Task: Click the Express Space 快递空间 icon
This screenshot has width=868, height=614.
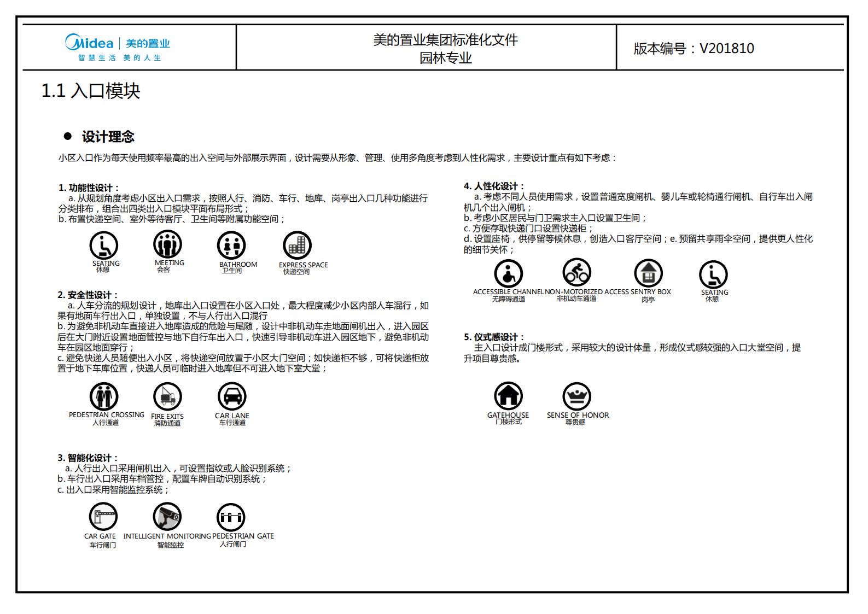Action: [297, 245]
